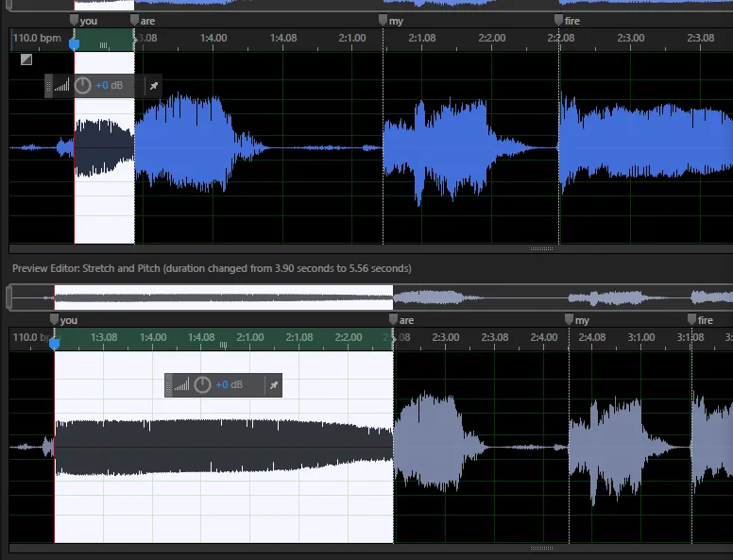Click the horizontal scrollbar grip below the upper waveform
This screenshot has height=560, width=733.
coord(541,249)
